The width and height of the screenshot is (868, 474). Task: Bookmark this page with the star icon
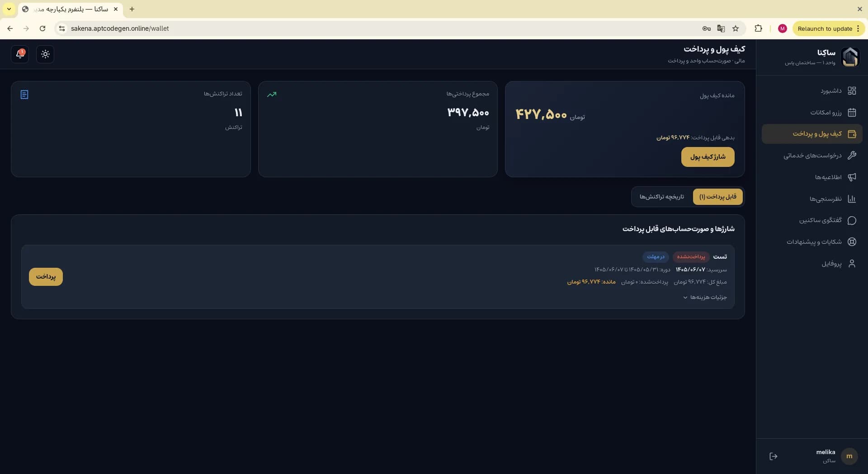pos(736,28)
